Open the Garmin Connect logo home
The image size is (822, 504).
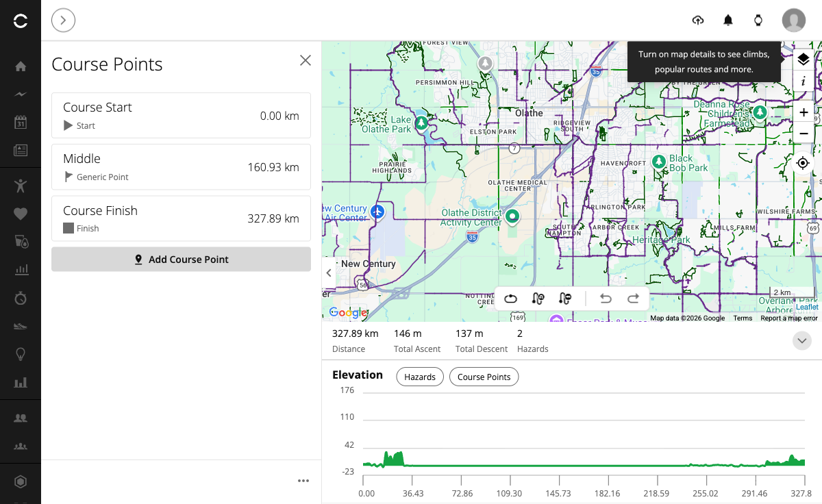tap(21, 21)
